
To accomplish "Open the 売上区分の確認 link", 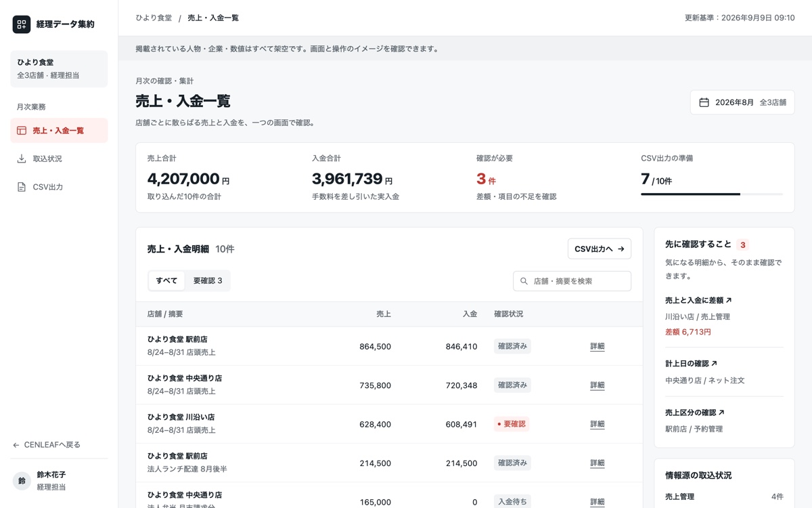I will 695,412.
